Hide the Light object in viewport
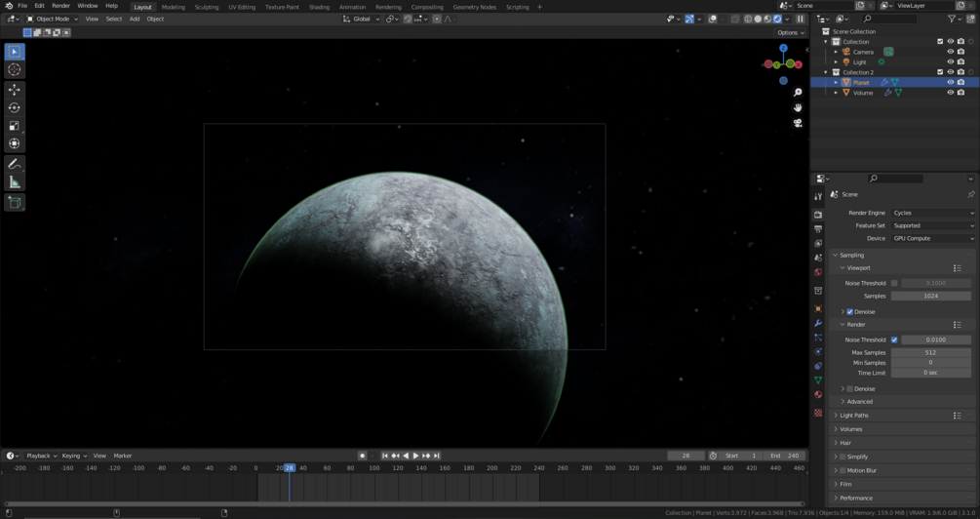The height and width of the screenshot is (519, 980). (x=950, y=61)
